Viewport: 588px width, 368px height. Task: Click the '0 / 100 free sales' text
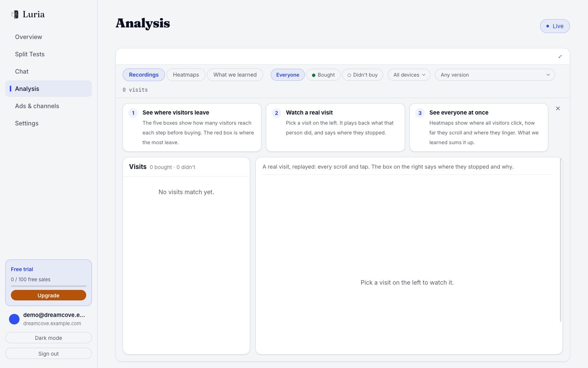31,279
